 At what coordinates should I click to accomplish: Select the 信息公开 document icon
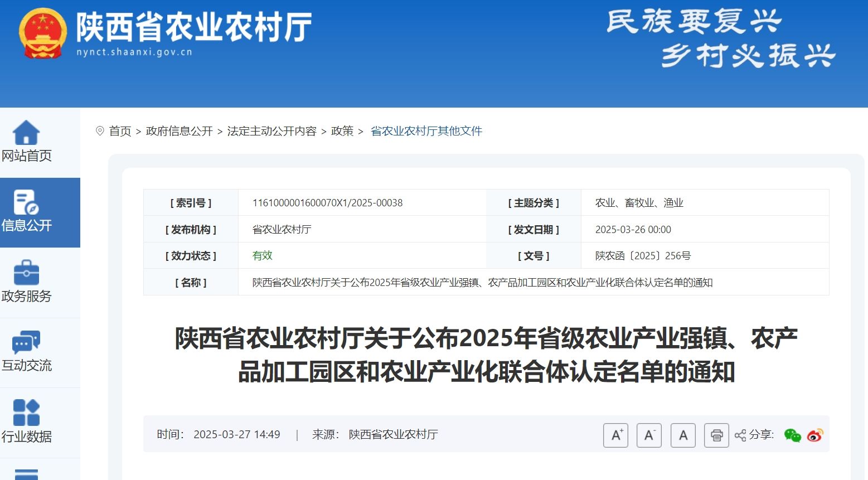26,202
